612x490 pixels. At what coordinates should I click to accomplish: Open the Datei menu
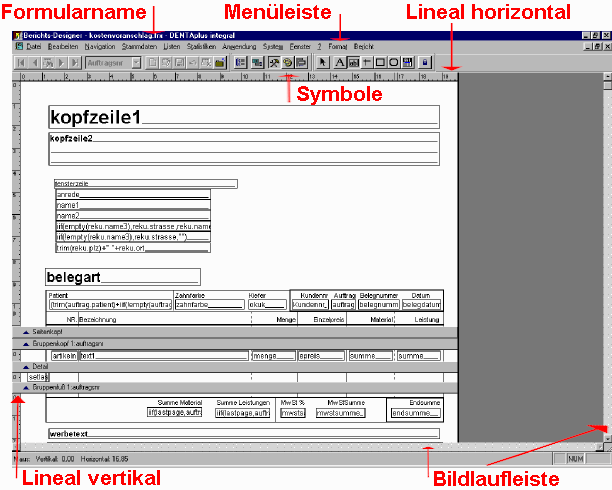click(x=34, y=46)
